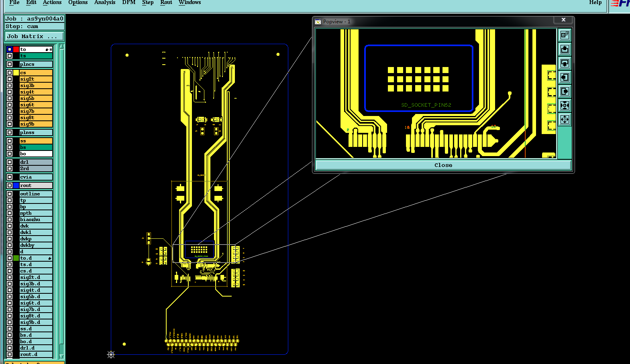
Task: Click the hand icon on the 'to.d' layer row
Action: (x=50, y=258)
